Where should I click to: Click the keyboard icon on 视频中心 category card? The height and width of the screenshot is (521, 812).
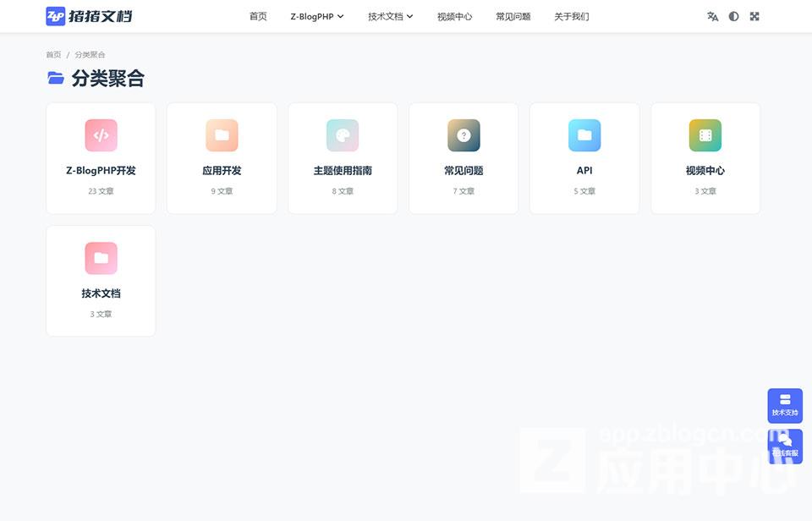pos(705,135)
